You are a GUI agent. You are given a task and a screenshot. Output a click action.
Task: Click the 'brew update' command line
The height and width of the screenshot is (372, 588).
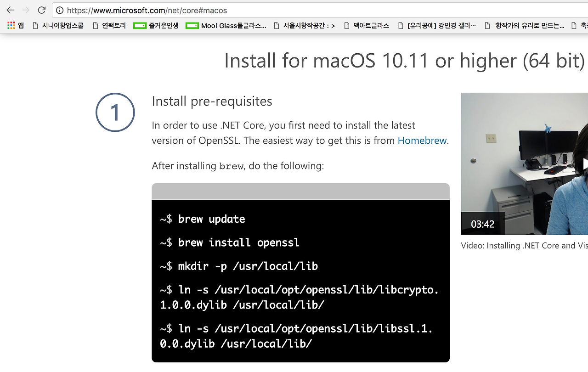point(203,219)
